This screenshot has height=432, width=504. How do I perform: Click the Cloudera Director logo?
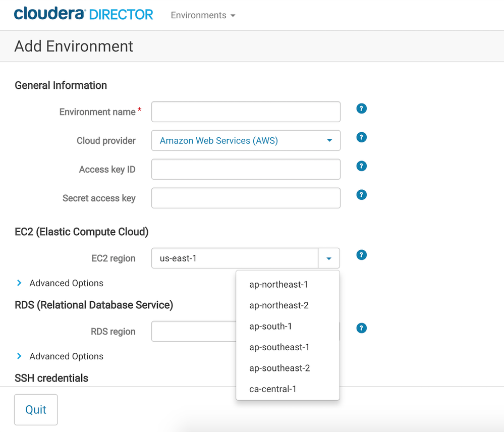click(84, 14)
